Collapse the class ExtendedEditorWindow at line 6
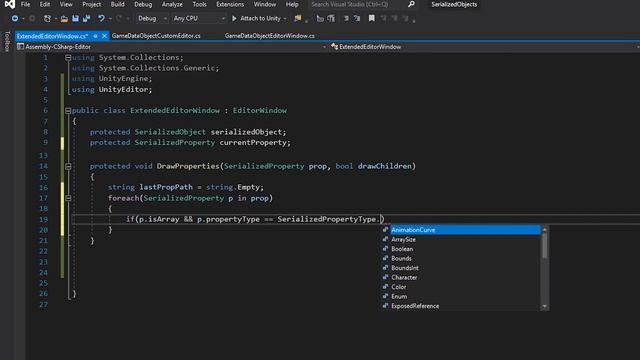The height and width of the screenshot is (360, 640). [68, 111]
